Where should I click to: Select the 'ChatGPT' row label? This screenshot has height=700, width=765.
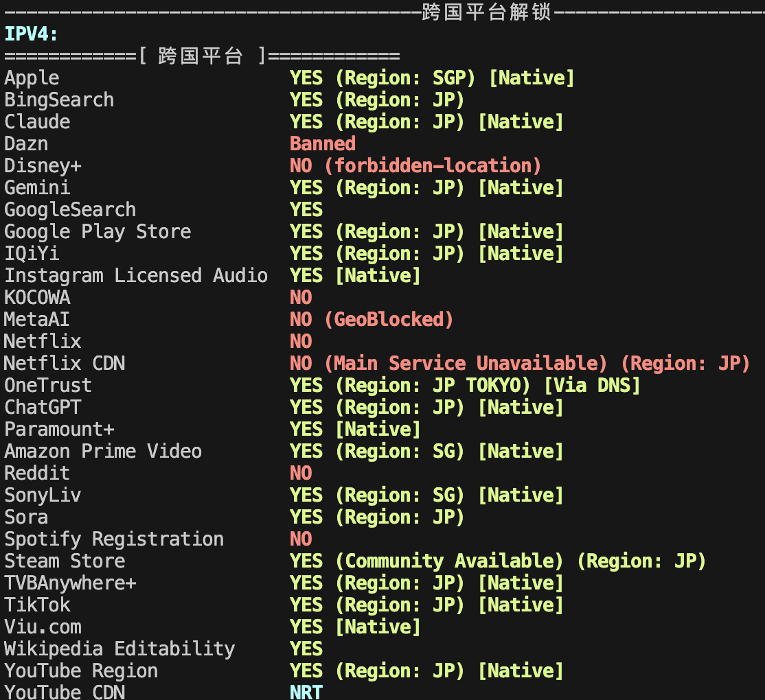click(43, 407)
